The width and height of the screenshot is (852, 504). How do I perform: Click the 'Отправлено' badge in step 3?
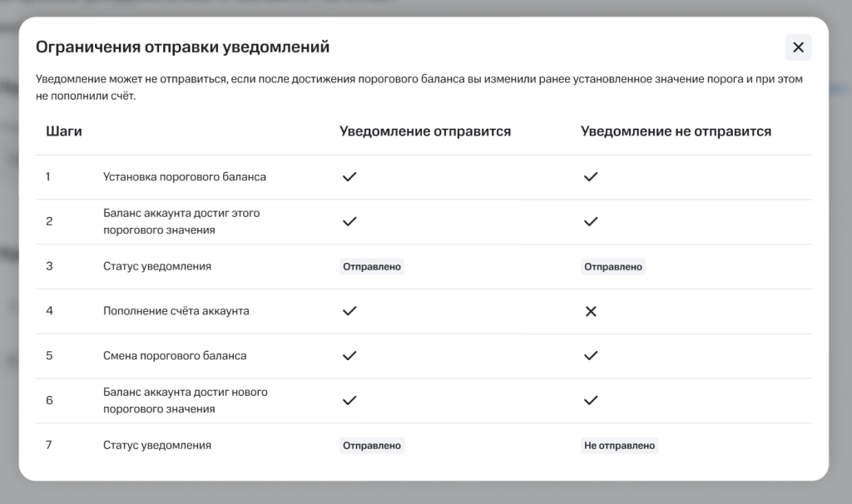click(x=372, y=266)
